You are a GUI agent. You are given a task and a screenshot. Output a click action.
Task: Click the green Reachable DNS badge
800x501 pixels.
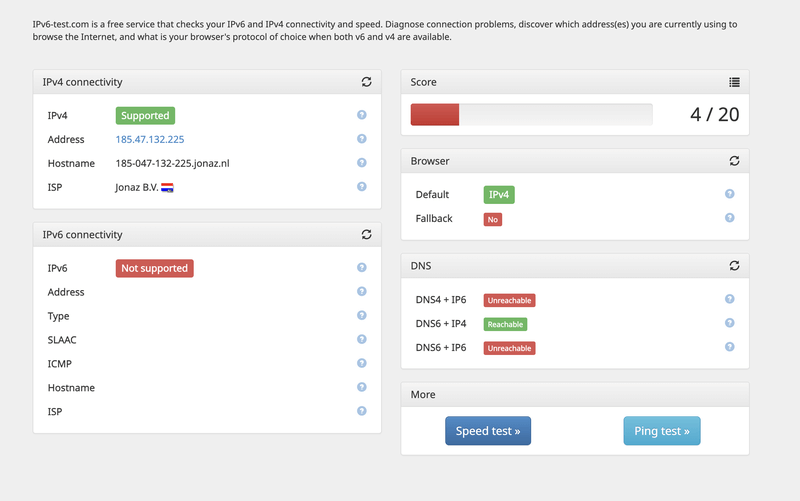click(506, 324)
